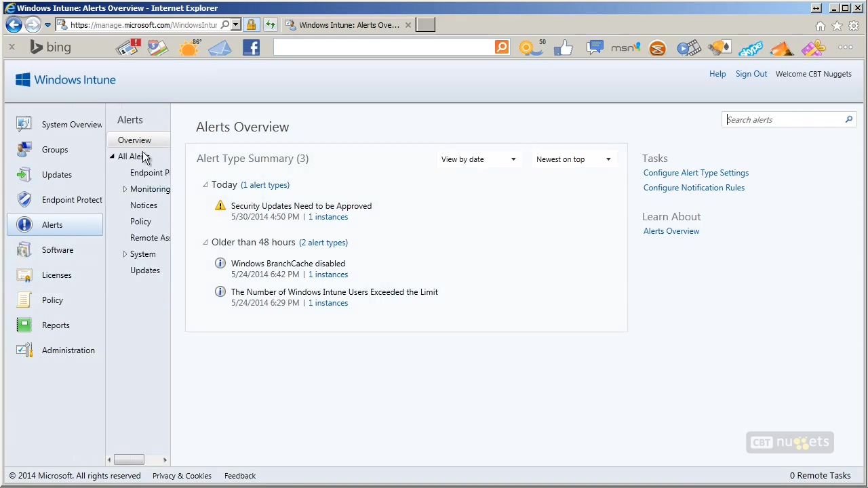
Task: Click info icon beside Intune Users Exceeded alert
Action: click(x=220, y=291)
